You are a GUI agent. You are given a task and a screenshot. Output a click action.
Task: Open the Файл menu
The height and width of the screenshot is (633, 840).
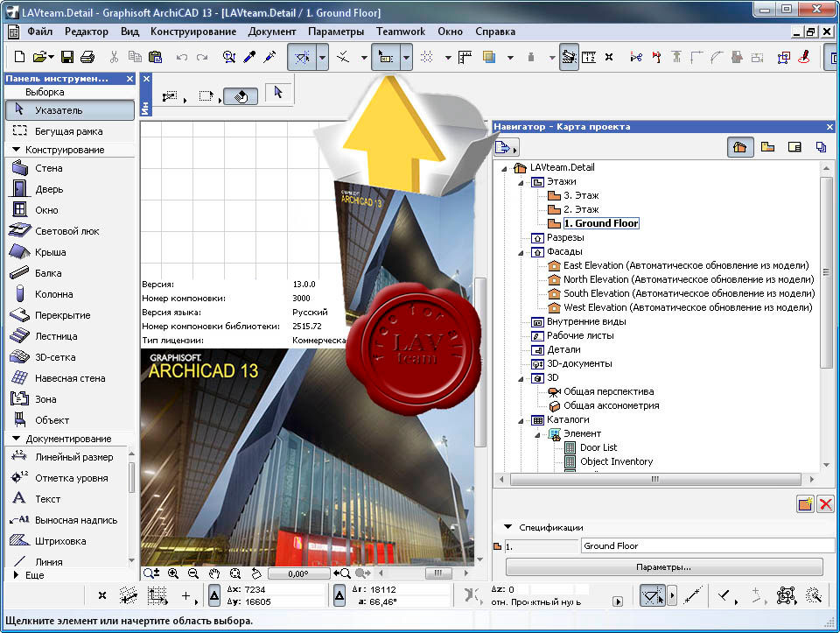pyautogui.click(x=39, y=32)
